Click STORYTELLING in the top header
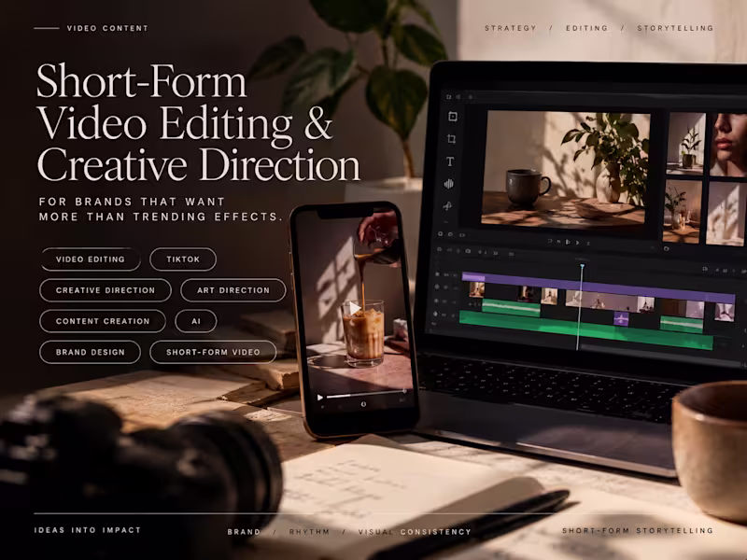747x560 pixels. point(675,28)
